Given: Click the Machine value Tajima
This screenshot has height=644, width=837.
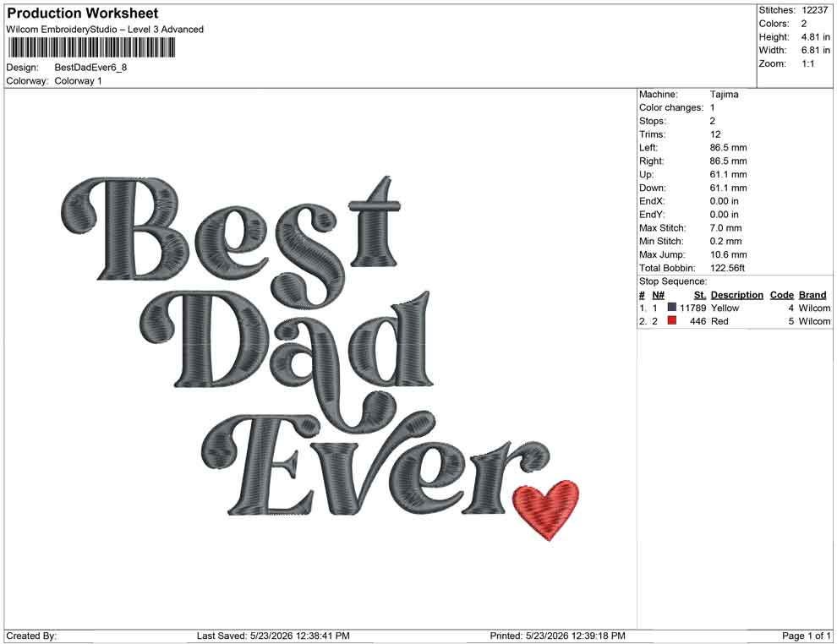Looking at the screenshot, I should click(x=725, y=95).
